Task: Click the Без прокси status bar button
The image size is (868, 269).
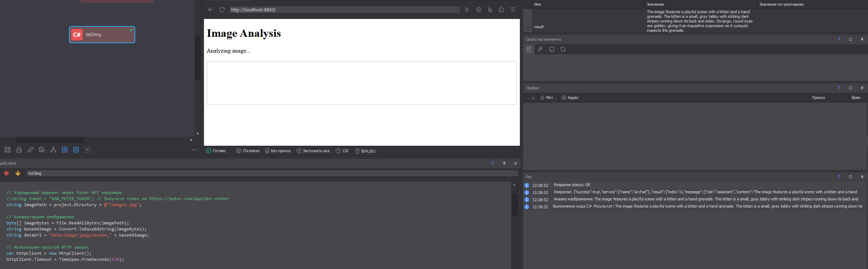Action: [278, 151]
